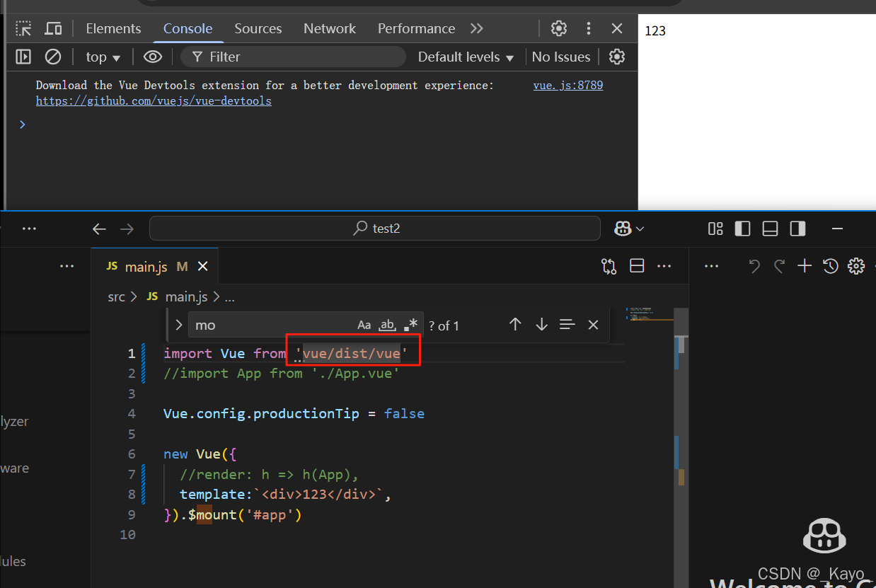876x588 pixels.
Task: Open DevTools settings gear in tab bar
Action: (559, 28)
